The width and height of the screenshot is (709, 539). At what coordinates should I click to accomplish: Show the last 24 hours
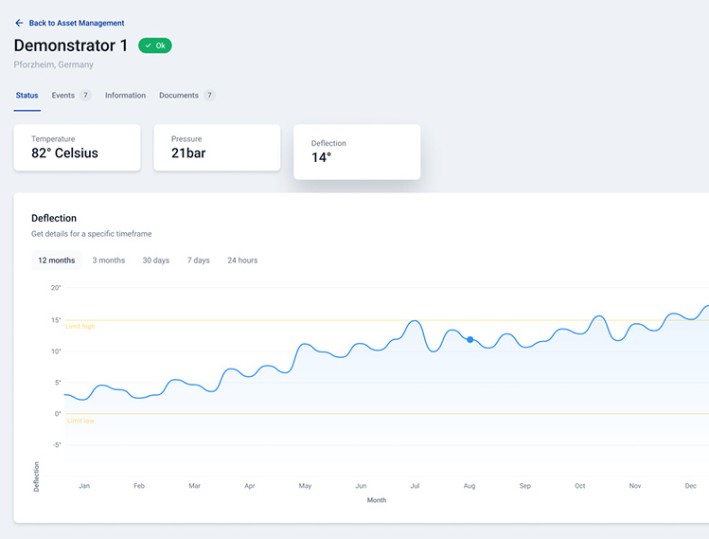(242, 260)
